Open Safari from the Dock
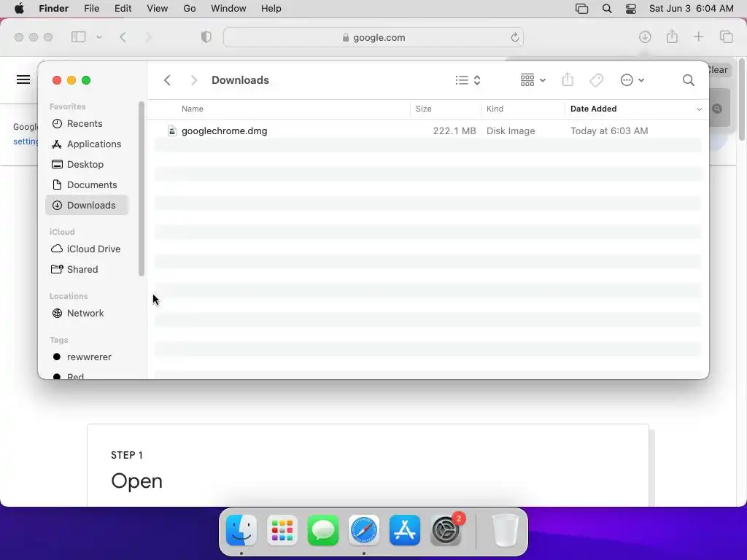 tap(364, 530)
